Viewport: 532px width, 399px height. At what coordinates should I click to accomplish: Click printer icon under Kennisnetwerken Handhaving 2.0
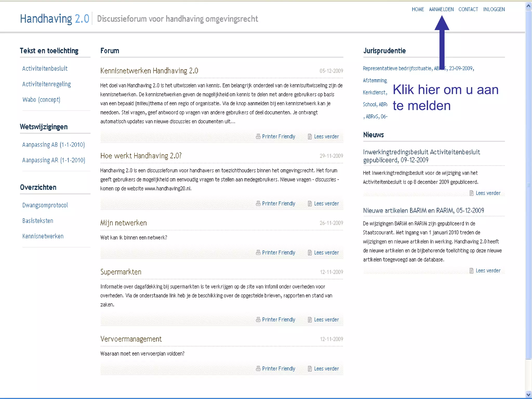point(258,136)
